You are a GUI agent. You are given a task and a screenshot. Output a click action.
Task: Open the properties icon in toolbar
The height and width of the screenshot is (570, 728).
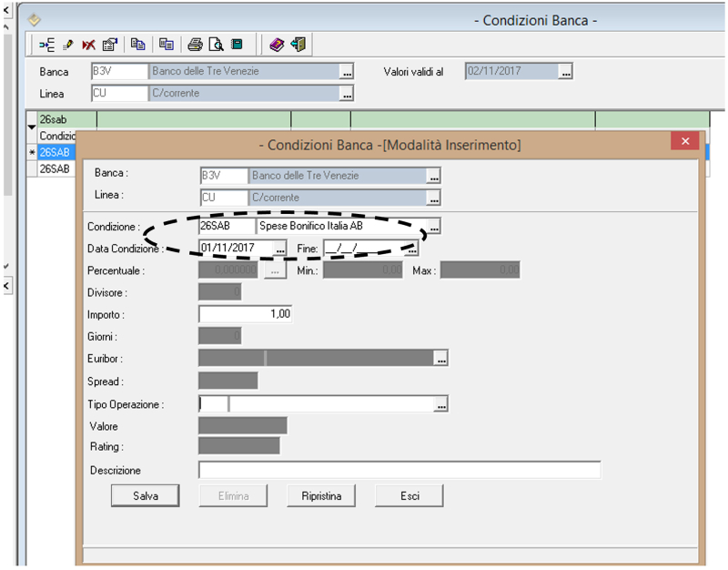(108, 44)
